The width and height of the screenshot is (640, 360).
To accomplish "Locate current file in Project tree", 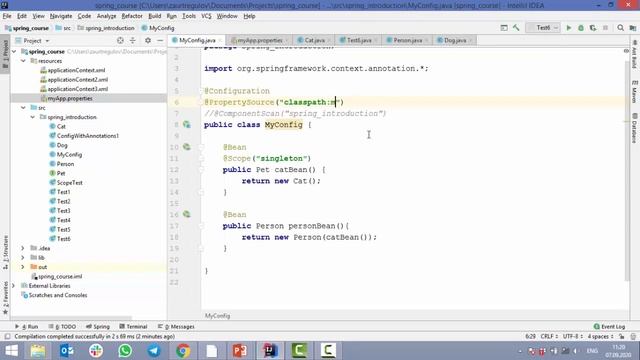I will (x=120, y=40).
